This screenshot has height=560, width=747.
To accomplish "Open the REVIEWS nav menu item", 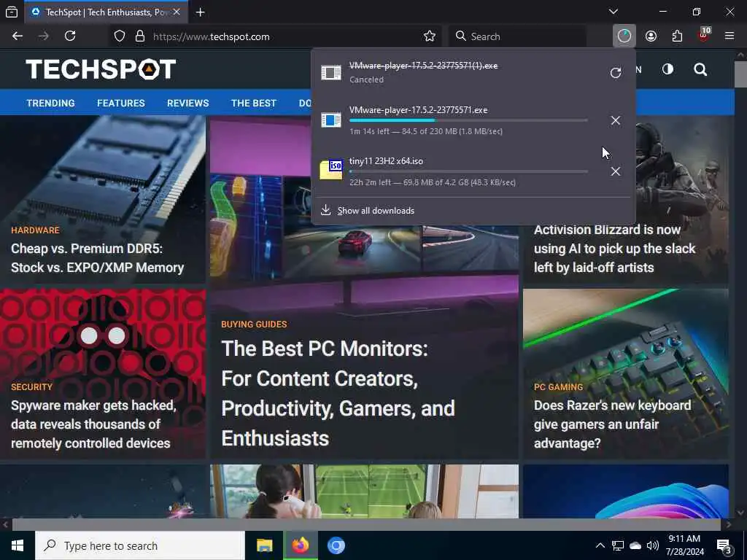I will (x=187, y=103).
